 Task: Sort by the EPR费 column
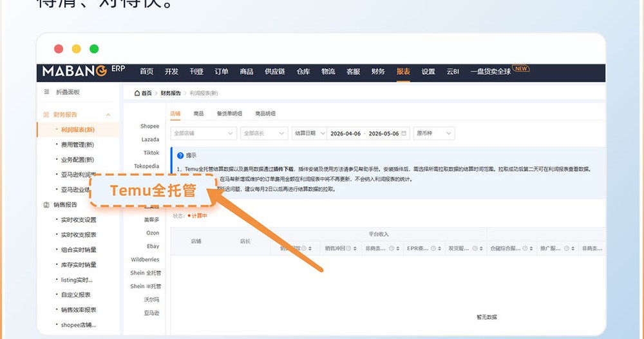tap(439, 249)
